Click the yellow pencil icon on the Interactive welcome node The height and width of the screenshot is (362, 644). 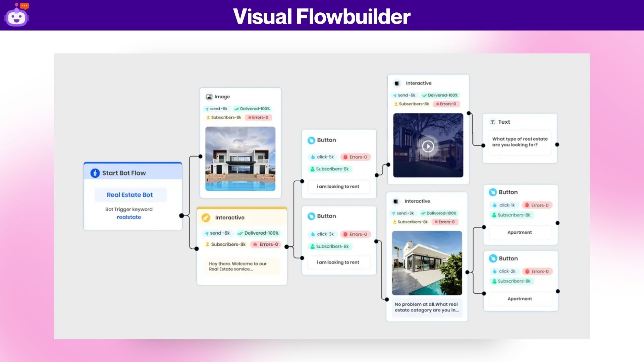click(206, 217)
